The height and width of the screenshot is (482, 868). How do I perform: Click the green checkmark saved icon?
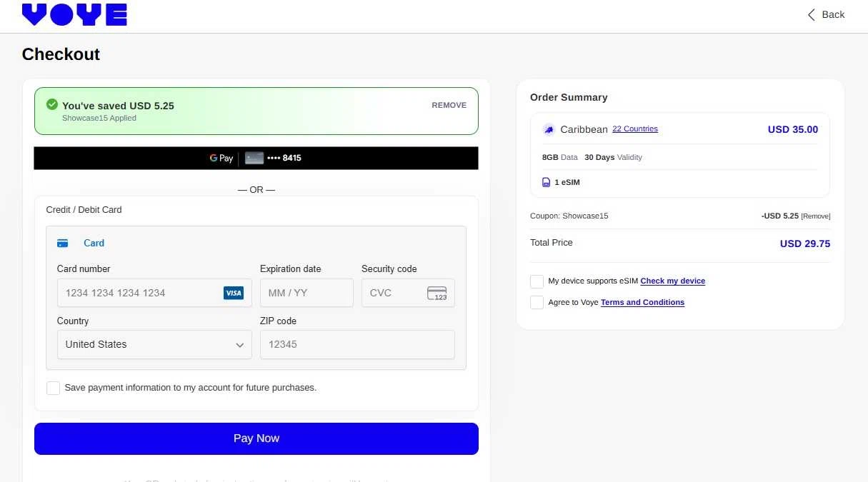coord(52,104)
